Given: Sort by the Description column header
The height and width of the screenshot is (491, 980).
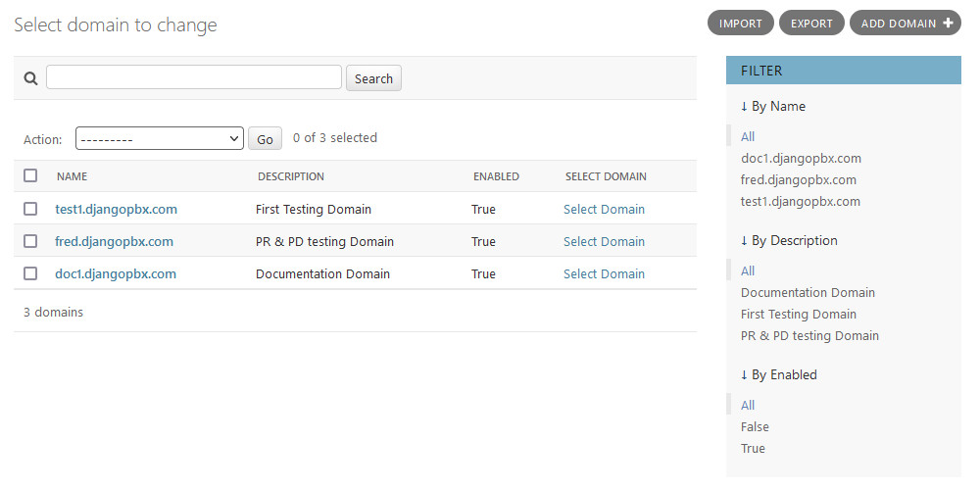Looking at the screenshot, I should (290, 176).
